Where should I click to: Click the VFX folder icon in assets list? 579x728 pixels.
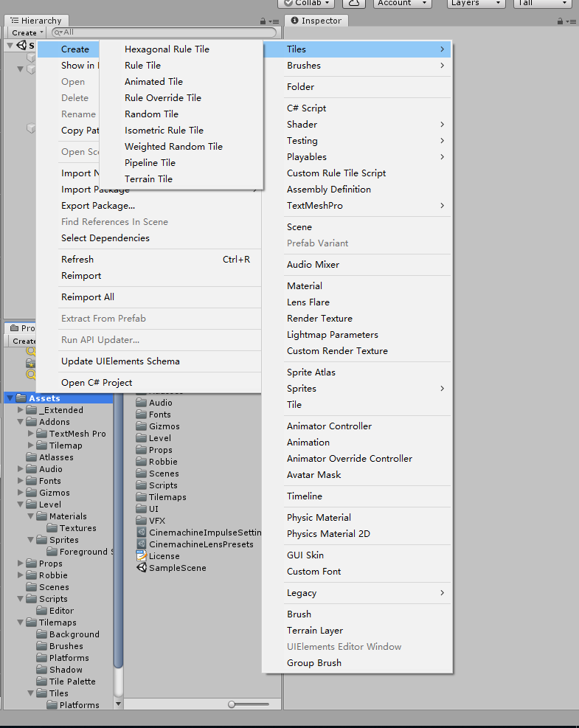141,521
